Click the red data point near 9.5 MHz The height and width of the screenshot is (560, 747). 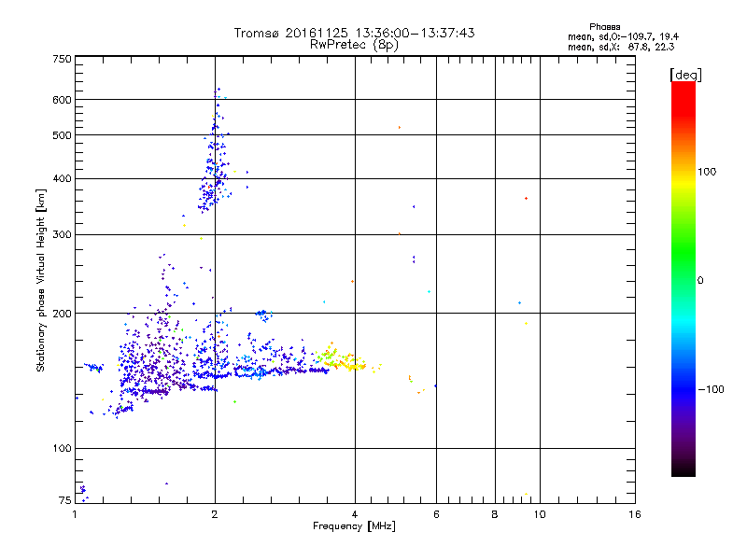(x=526, y=199)
